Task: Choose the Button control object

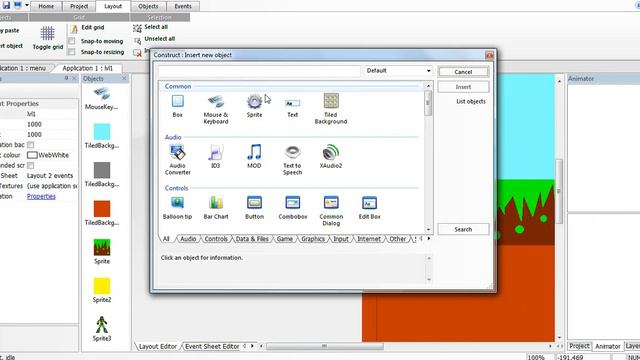Action: (x=254, y=208)
